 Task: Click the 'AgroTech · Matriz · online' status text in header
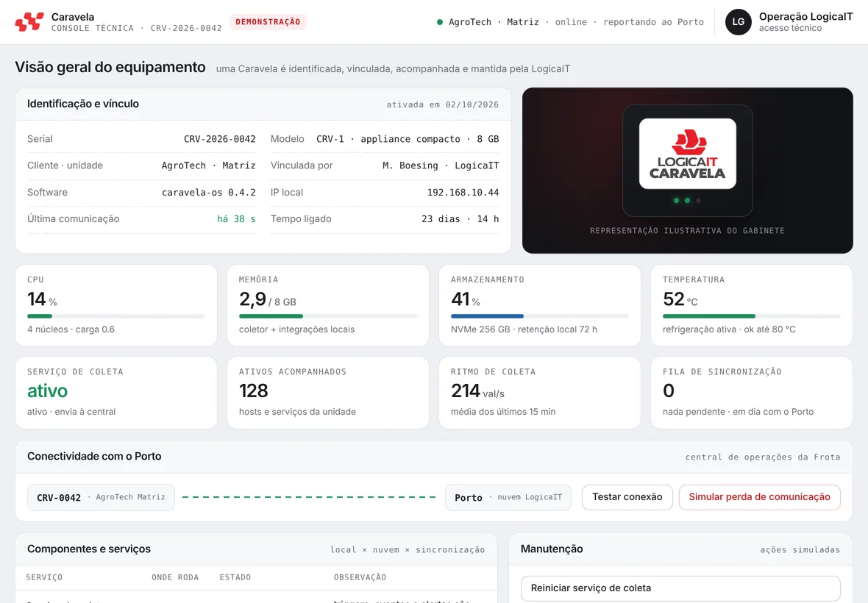[x=518, y=22]
